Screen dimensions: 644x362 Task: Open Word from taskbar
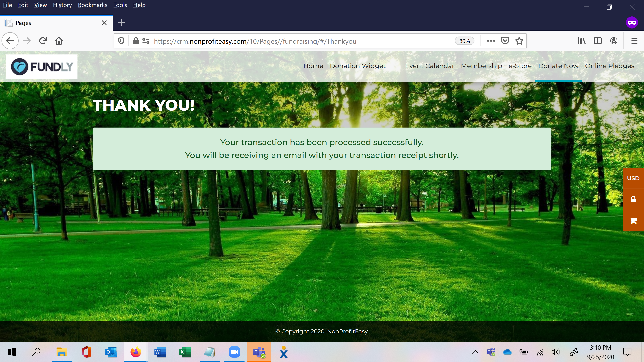(x=160, y=352)
